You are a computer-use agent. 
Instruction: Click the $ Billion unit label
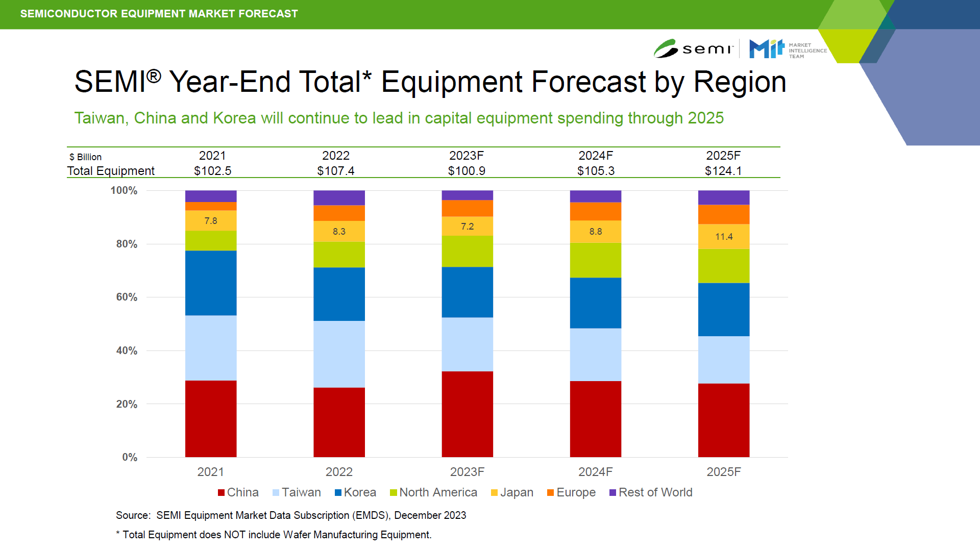(x=86, y=157)
